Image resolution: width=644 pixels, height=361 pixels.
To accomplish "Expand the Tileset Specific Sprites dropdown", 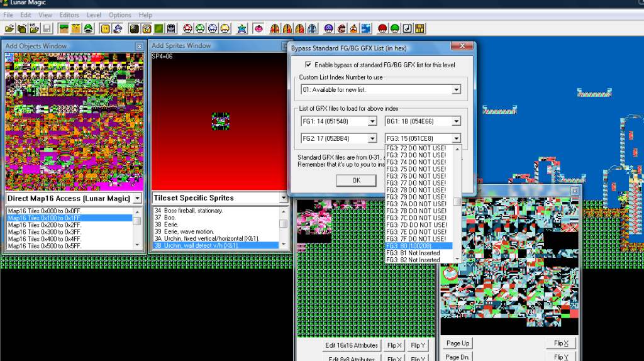I will [x=283, y=198].
